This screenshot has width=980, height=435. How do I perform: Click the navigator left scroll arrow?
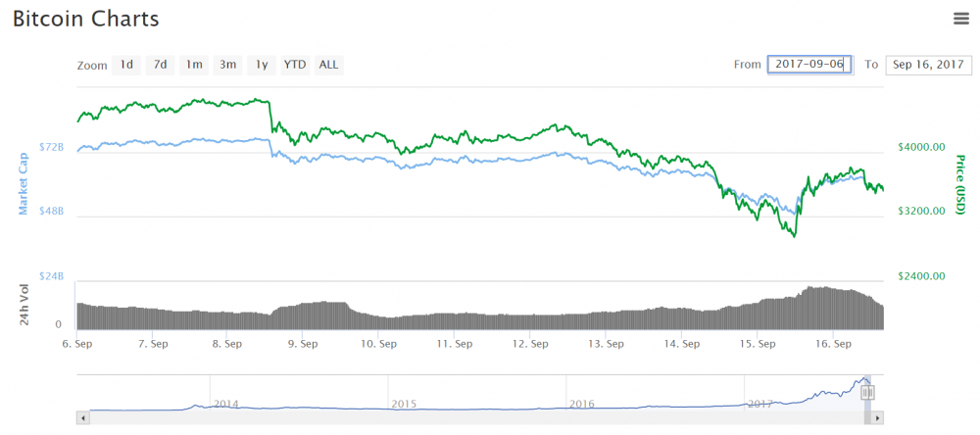81,417
